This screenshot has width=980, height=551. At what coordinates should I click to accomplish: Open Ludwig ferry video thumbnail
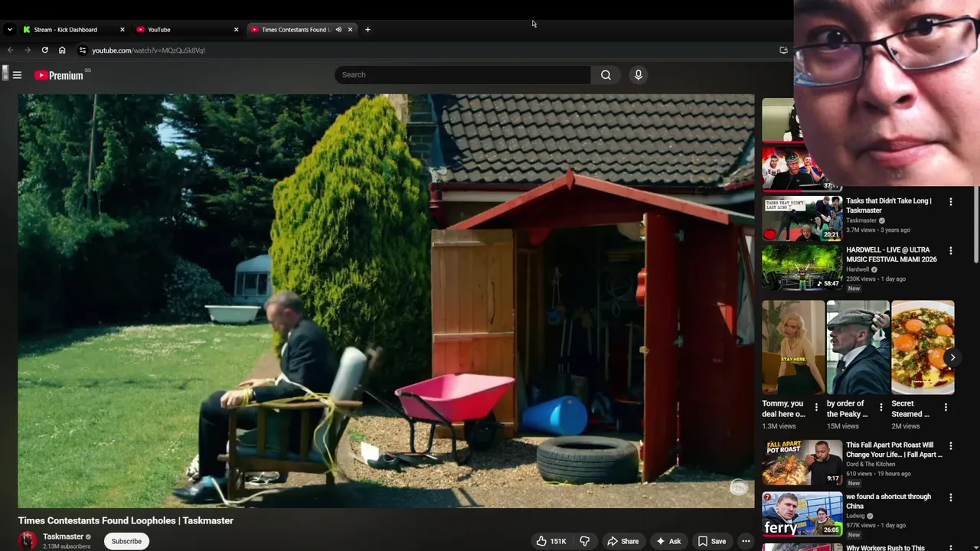click(x=802, y=514)
